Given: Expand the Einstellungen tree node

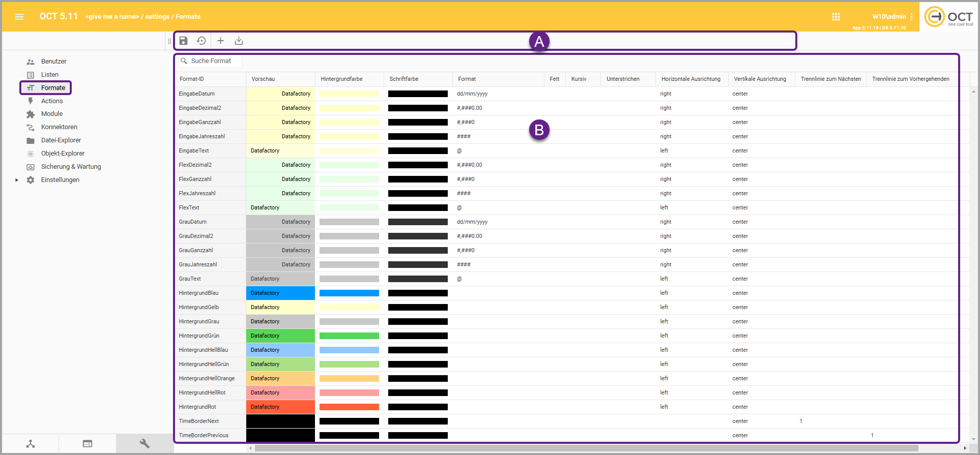Looking at the screenshot, I should point(17,180).
